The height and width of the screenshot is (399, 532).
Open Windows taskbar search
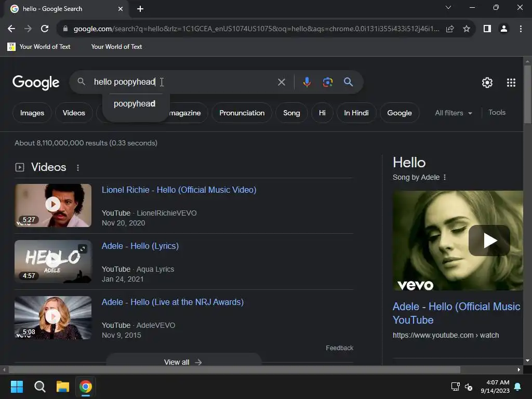coord(39,387)
